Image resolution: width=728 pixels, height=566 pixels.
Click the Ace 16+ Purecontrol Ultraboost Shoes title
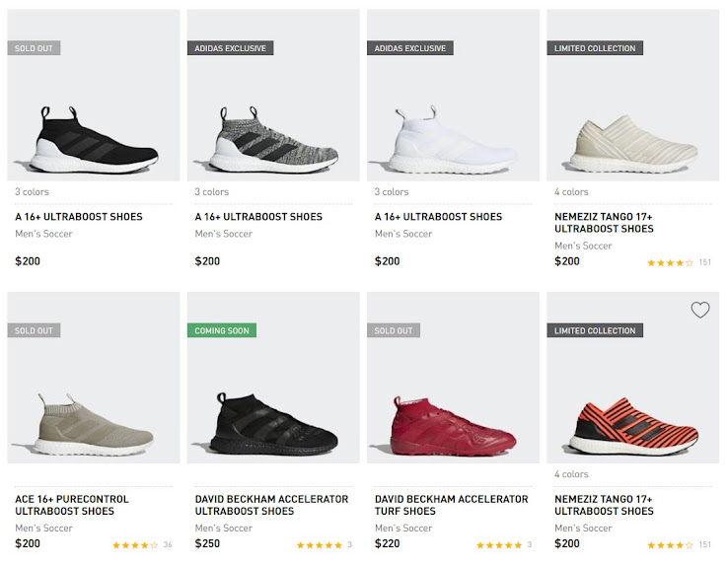click(x=72, y=505)
